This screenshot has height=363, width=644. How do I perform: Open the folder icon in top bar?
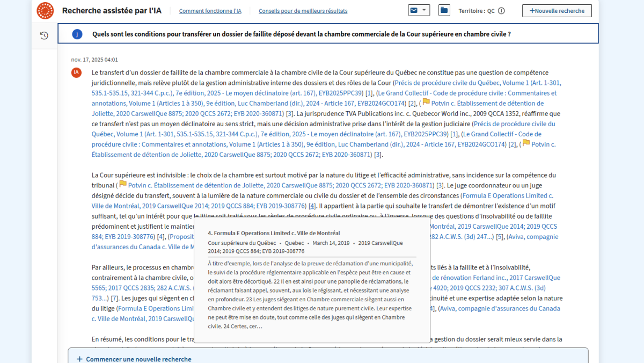(444, 10)
